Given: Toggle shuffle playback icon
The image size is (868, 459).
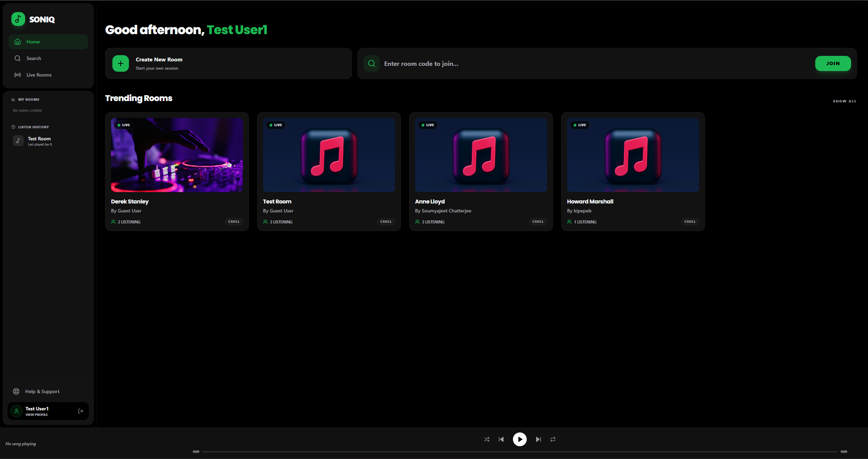Looking at the screenshot, I should click(486, 439).
